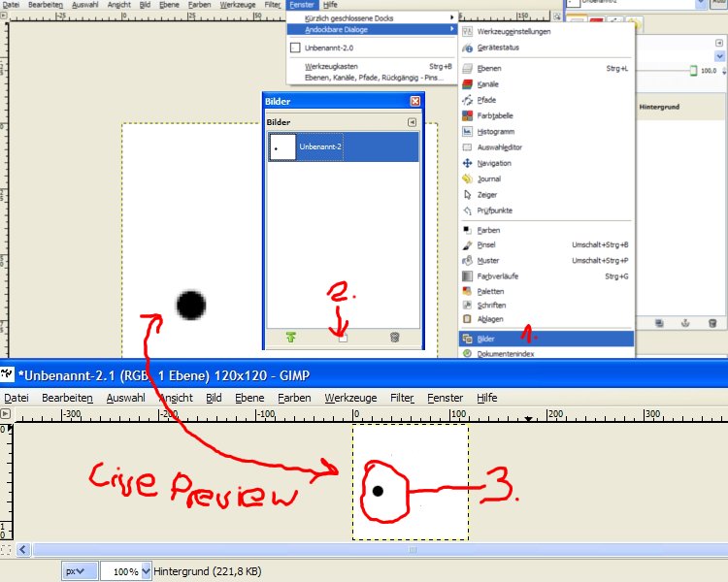This screenshot has height=582, width=728.
Task: Open the Ebene menu in the Unbenannt-2.1 window
Action: coord(249,398)
